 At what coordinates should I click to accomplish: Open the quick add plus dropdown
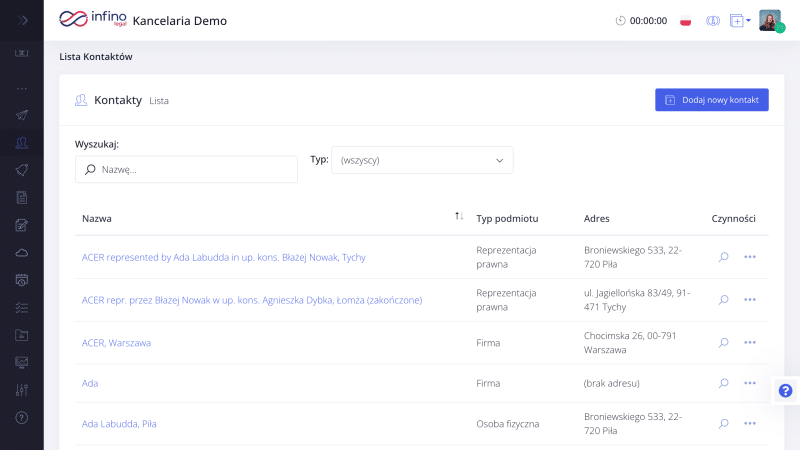pos(740,21)
